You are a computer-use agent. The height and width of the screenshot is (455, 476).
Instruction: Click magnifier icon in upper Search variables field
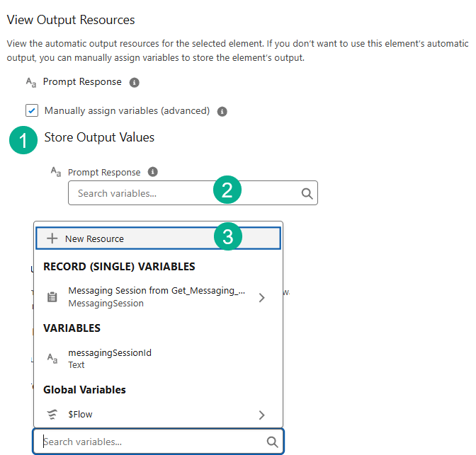307,193
